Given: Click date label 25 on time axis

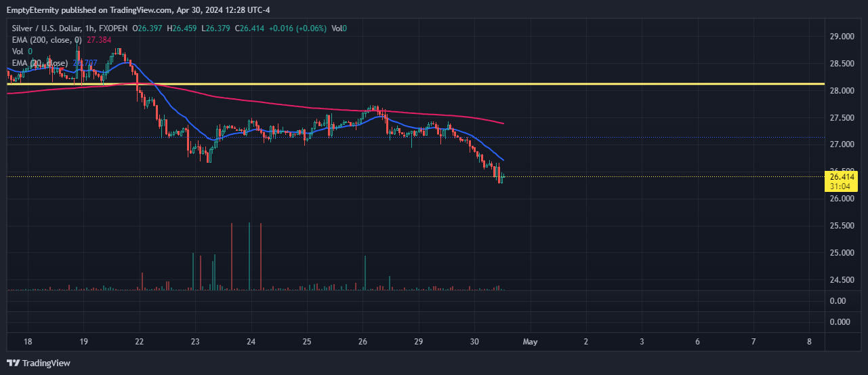Looking at the screenshot, I should click(x=306, y=342).
